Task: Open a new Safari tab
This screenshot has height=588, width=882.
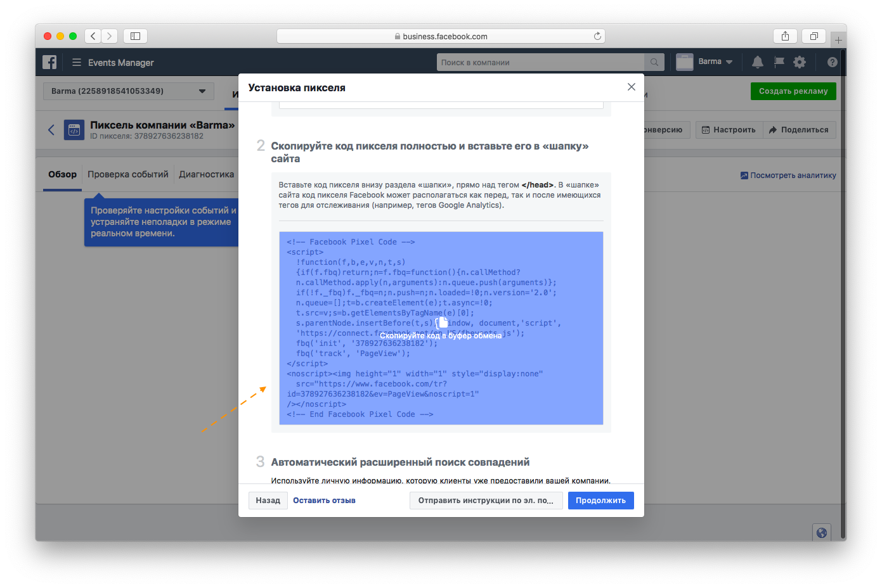Action: [838, 40]
